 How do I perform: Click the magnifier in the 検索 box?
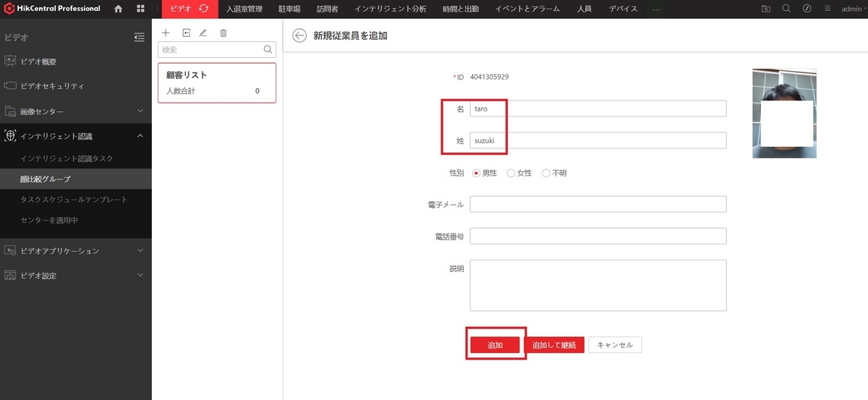coord(268,50)
